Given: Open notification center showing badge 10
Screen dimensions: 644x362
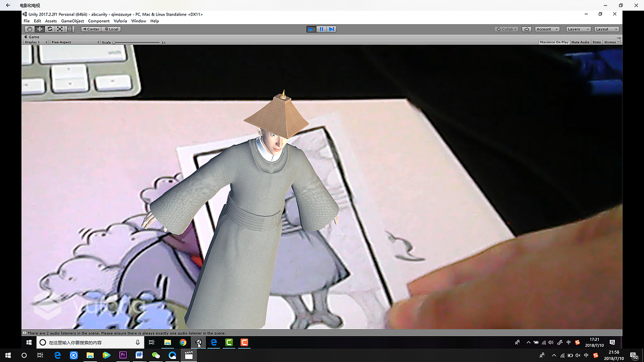Looking at the screenshot, I should tap(635, 356).
